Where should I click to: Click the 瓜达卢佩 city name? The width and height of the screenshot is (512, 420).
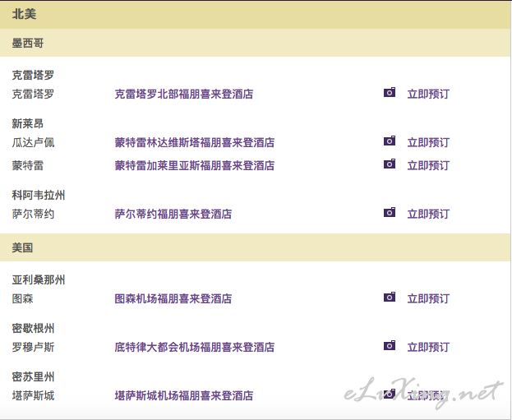pyautogui.click(x=33, y=142)
